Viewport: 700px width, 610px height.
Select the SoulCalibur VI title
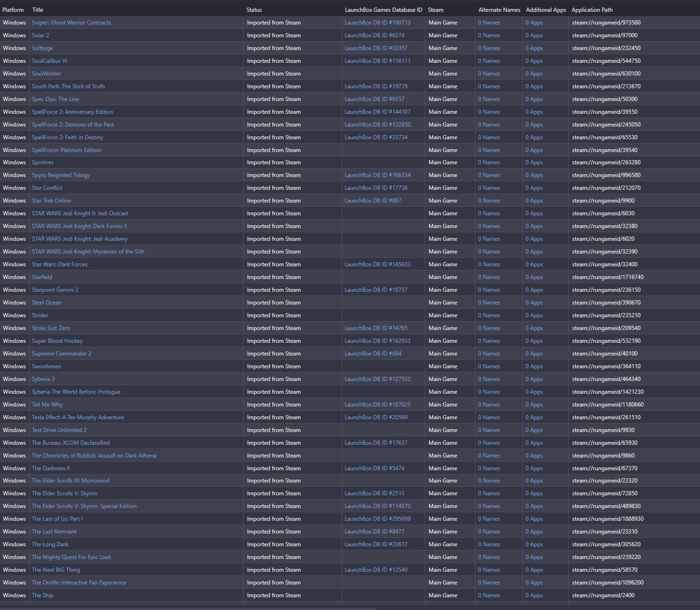coord(50,61)
